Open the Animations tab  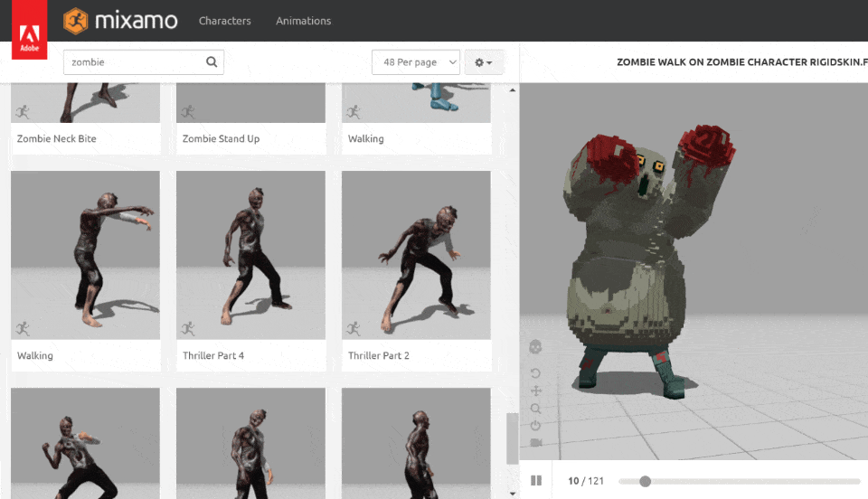coord(304,21)
